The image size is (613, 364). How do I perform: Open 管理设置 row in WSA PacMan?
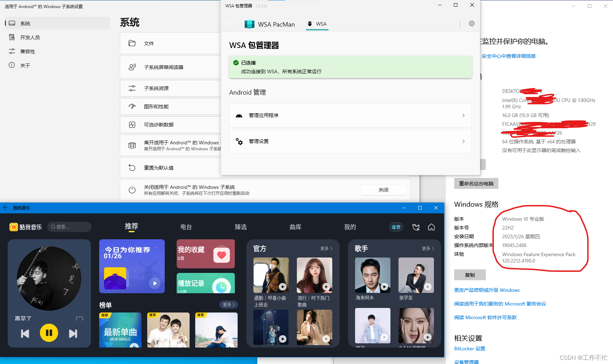[x=350, y=141]
